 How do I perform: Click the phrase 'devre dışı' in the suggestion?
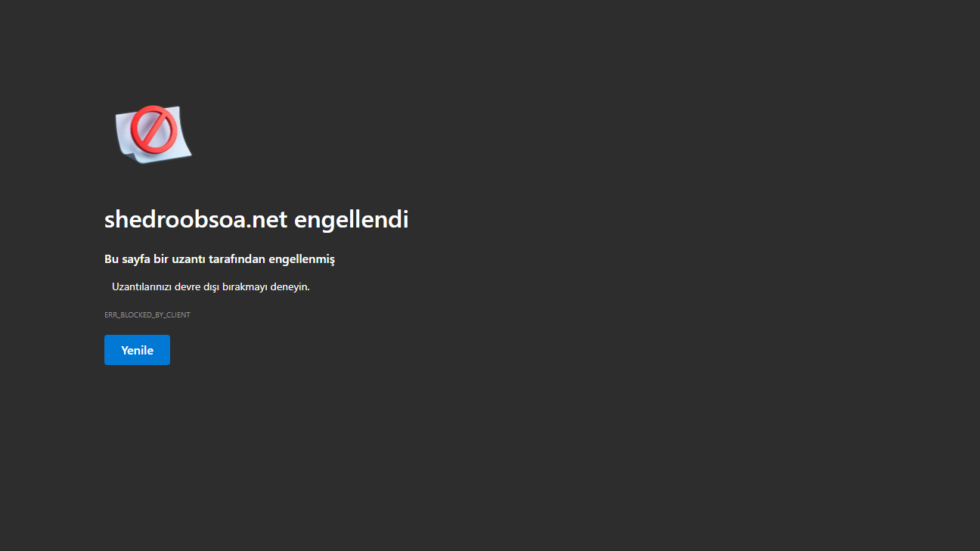[197, 287]
